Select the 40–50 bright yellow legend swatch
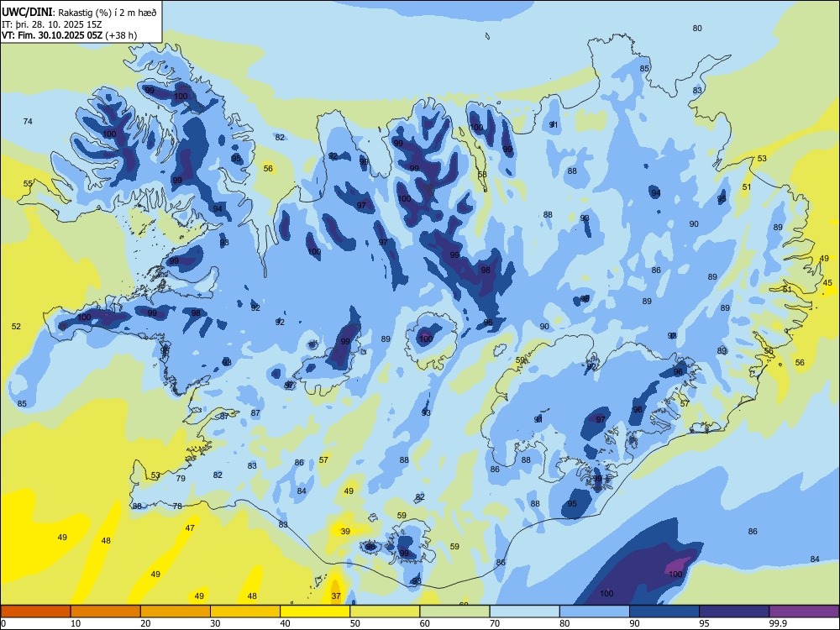 pyautogui.click(x=315, y=612)
